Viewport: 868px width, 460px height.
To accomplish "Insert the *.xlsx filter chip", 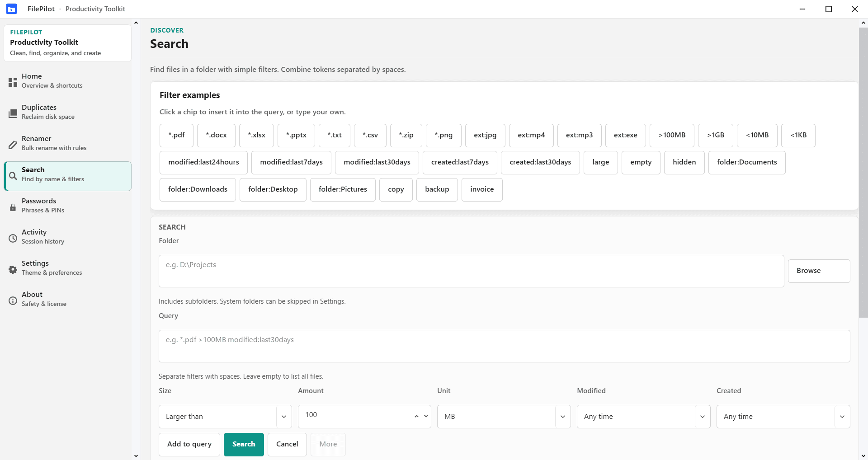I will [256, 135].
